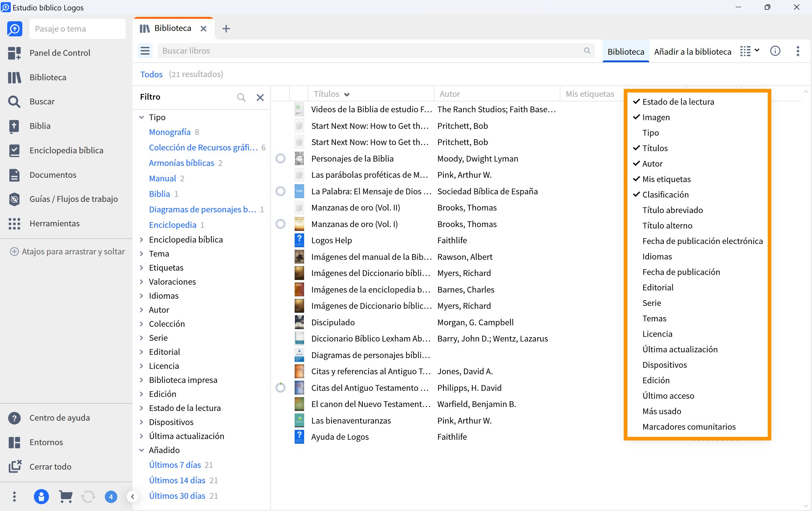812x511 pixels.
Task: Expand the Tema filter section
Action: [141, 254]
